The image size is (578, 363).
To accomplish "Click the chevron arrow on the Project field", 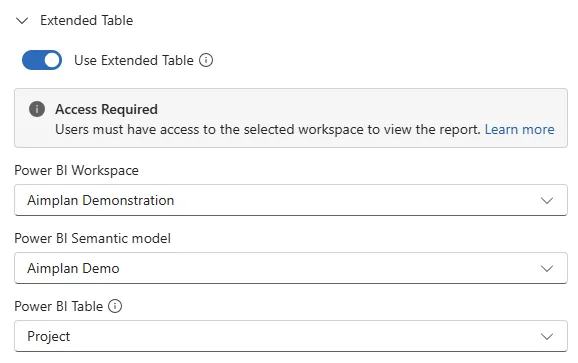I will (x=547, y=336).
